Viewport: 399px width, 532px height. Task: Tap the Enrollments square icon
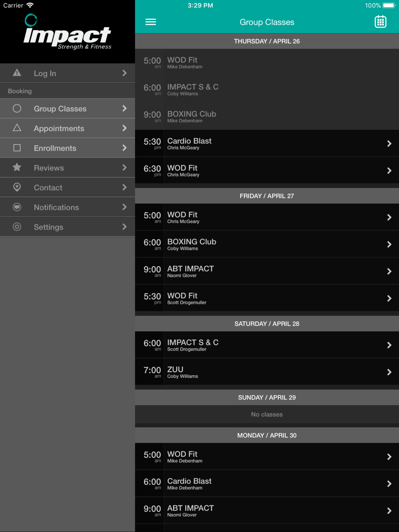pos(17,148)
